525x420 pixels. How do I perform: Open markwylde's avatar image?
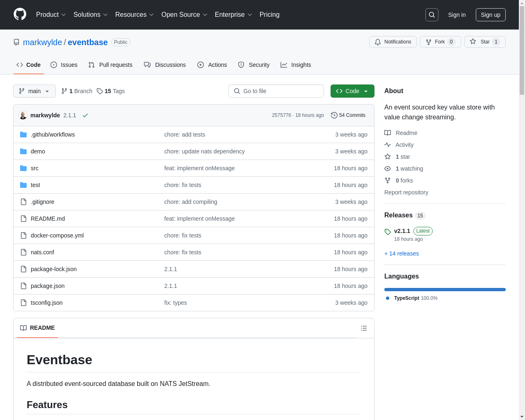point(23,115)
